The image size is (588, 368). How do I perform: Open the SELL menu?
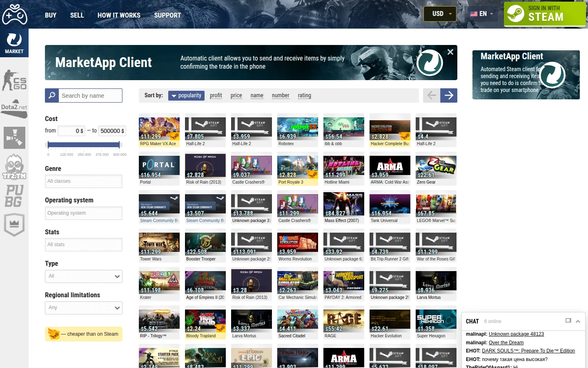pos(77,15)
